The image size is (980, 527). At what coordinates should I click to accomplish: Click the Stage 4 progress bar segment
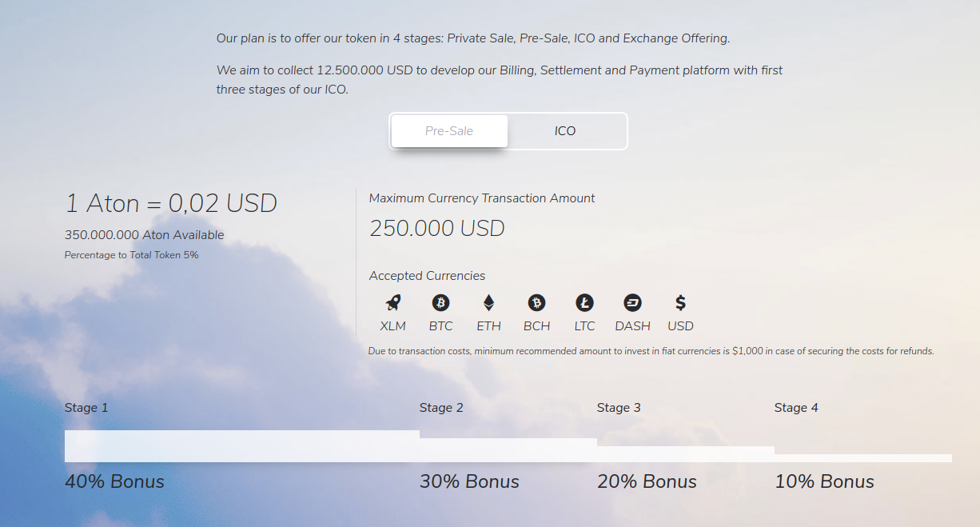point(863,458)
